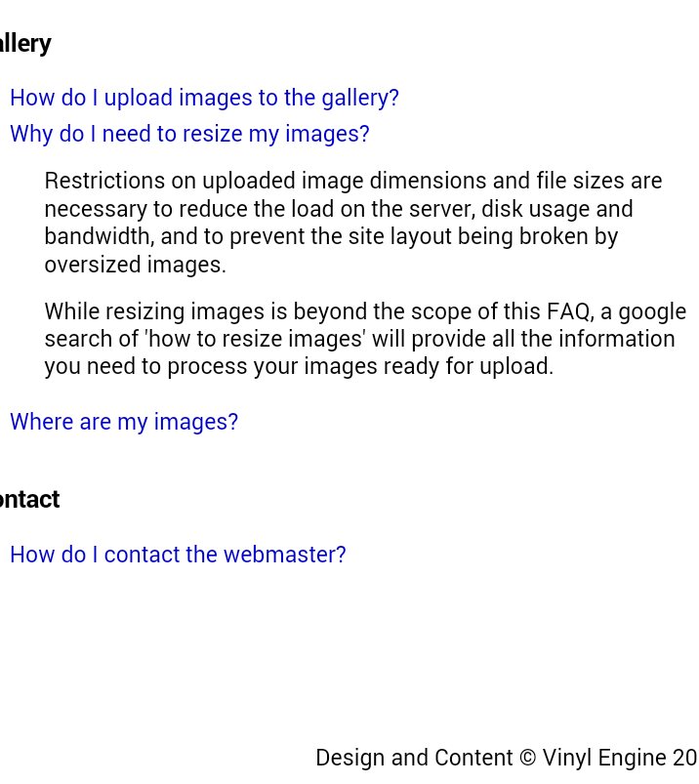Image resolution: width=699 pixels, height=784 pixels.
Task: Click the word 'server' in the first paragraph
Action: click(442, 210)
